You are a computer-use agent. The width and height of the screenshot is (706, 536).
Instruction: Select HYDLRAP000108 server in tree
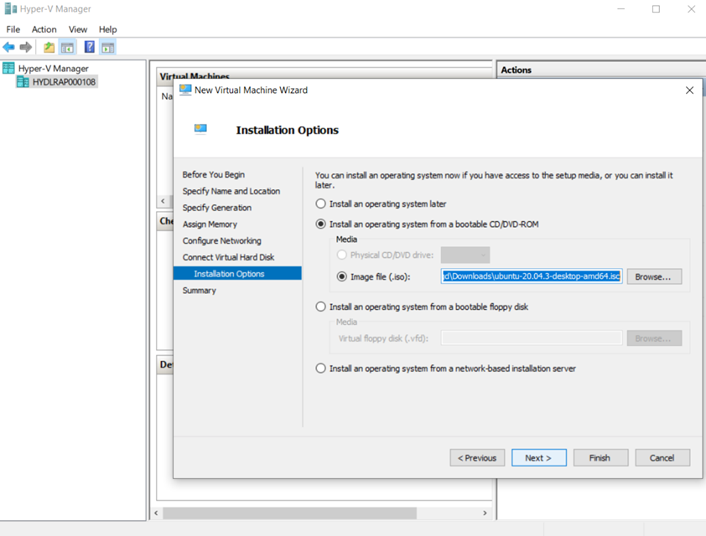coord(63,82)
